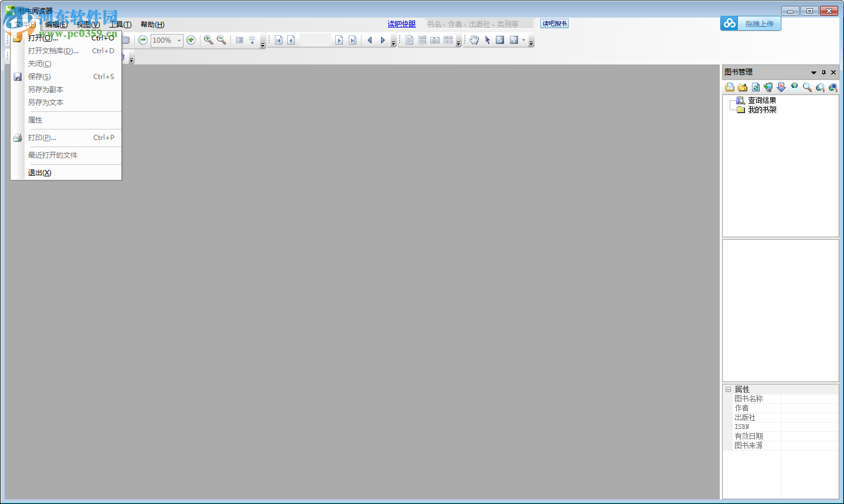
Task: Click the 读吧快服 link
Action: coord(401,24)
